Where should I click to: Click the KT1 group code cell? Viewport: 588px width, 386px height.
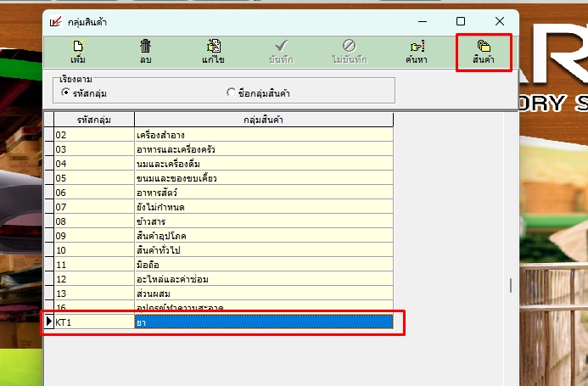(x=94, y=322)
